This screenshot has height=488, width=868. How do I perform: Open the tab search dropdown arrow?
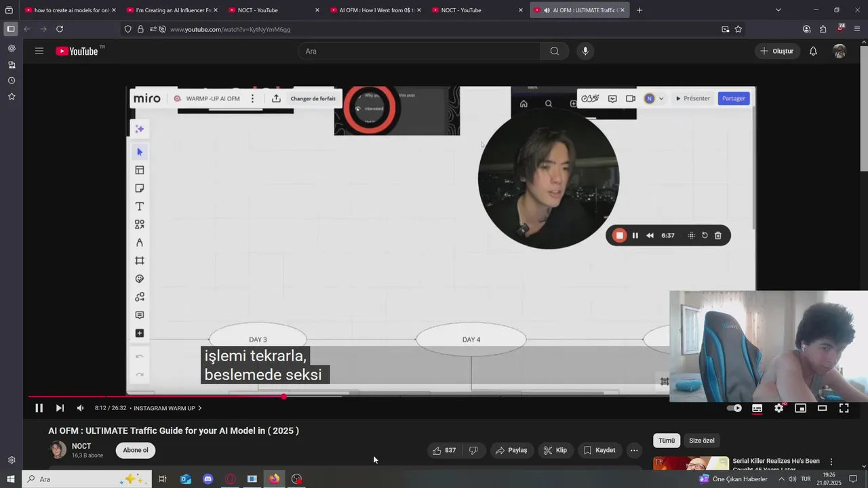778,10
